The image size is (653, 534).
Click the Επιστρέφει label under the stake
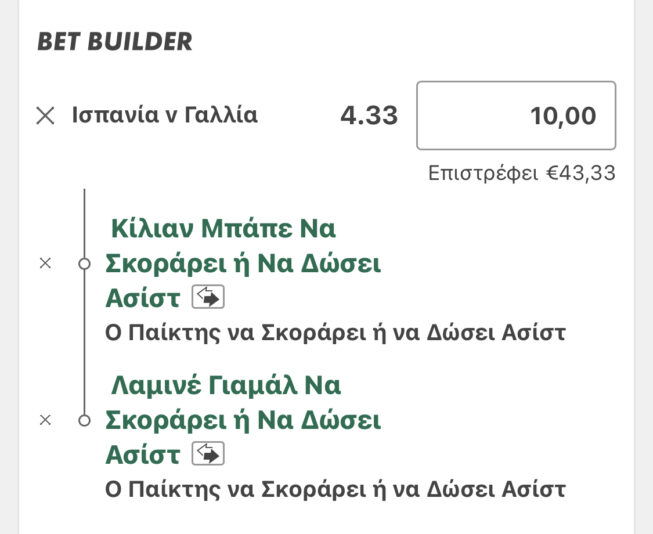point(485,173)
